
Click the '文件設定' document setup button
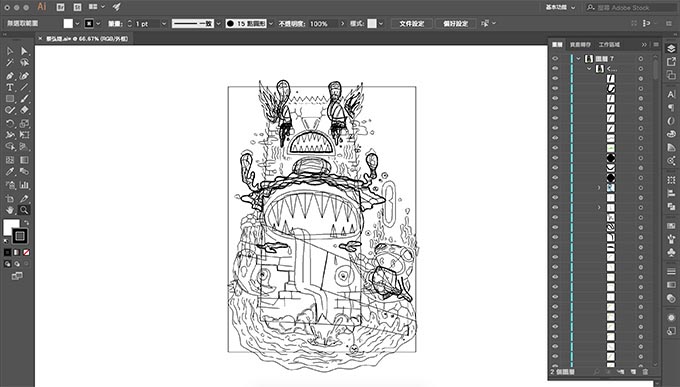tap(412, 23)
